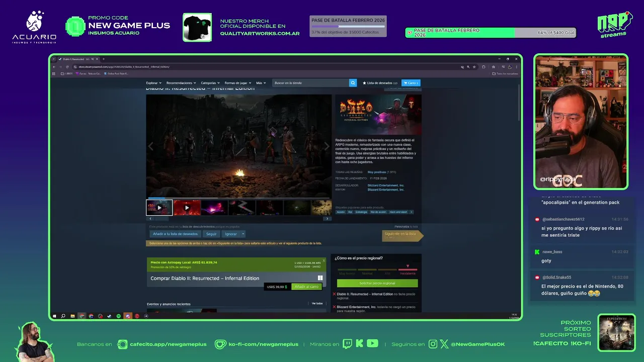Click Twitch icon in stream footer

click(x=348, y=344)
